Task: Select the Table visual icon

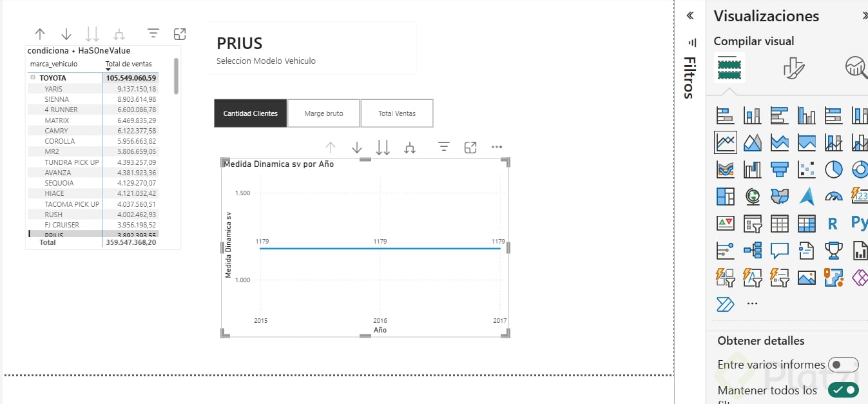Action: click(x=780, y=224)
